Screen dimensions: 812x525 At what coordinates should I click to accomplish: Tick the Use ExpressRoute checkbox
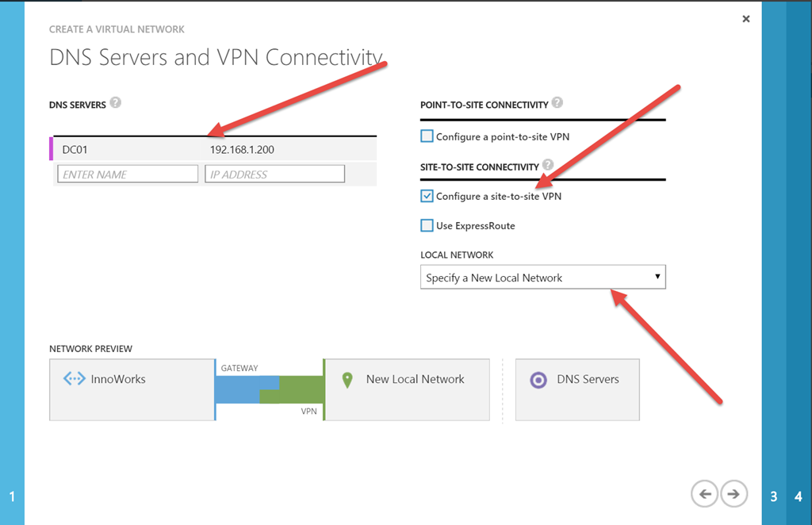tap(427, 225)
